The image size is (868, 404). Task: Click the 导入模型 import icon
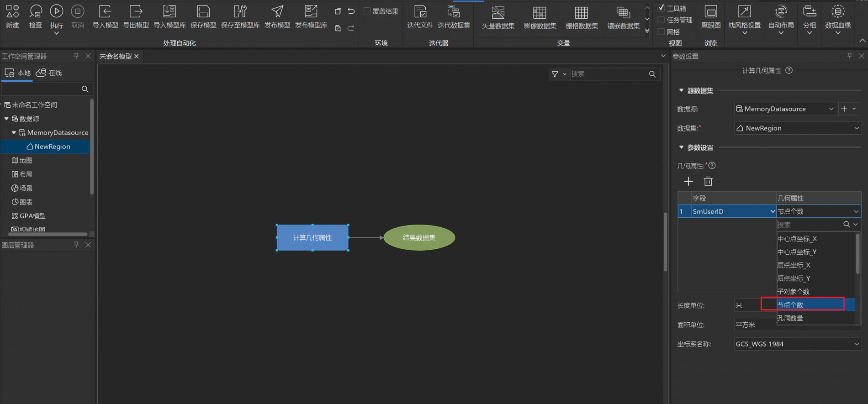pyautogui.click(x=105, y=16)
